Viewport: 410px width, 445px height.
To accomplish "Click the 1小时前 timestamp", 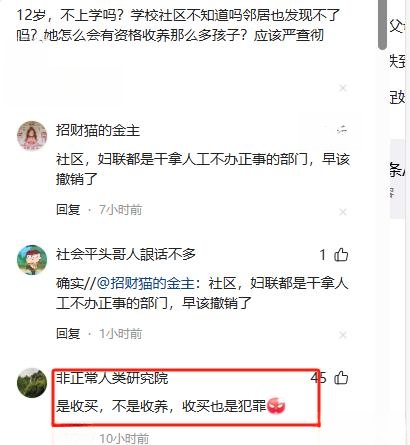I will (x=121, y=333).
